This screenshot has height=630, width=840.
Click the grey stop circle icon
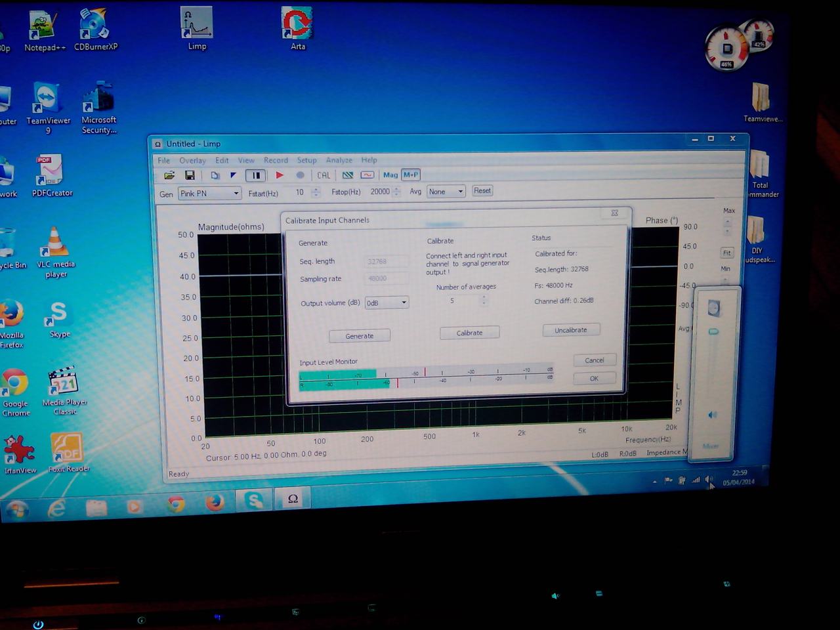300,175
